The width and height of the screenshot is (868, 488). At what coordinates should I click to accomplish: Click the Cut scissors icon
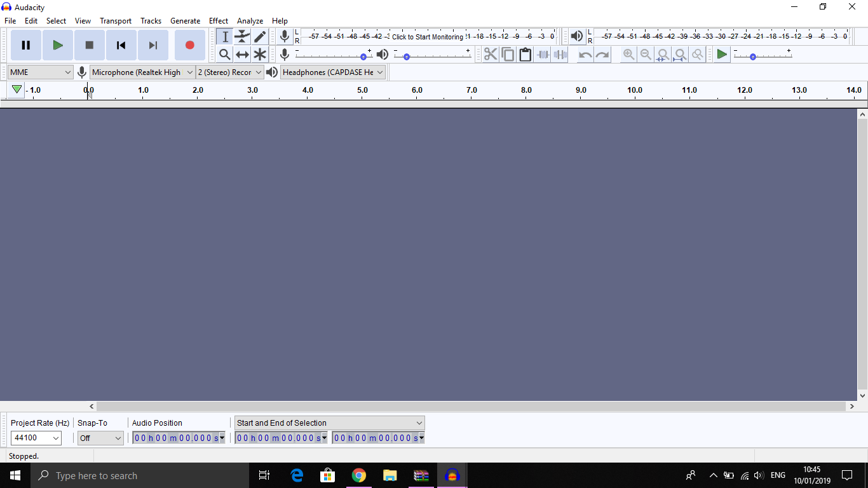click(x=491, y=55)
